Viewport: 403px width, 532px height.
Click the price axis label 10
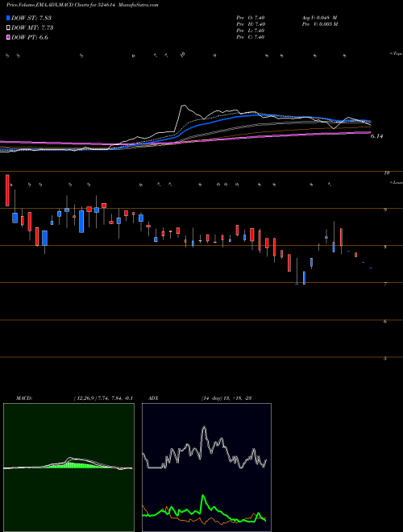(386, 173)
